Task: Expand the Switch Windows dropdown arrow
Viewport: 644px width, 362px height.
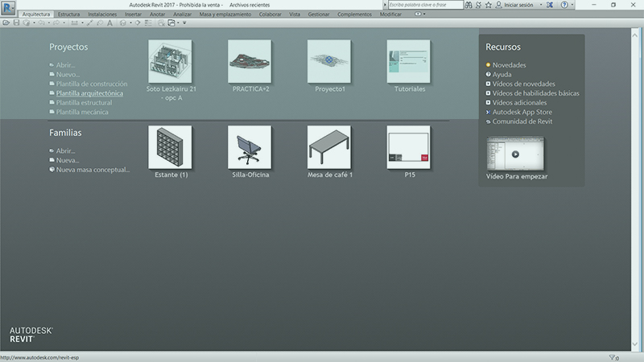Action: pyautogui.click(x=178, y=23)
